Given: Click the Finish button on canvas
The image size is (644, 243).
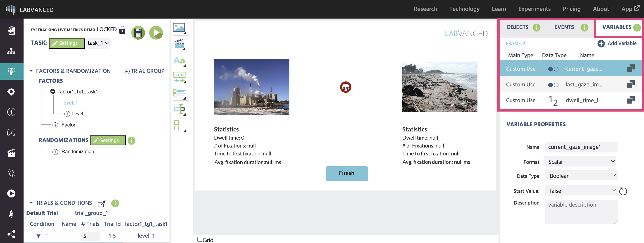Looking at the screenshot, I should [x=346, y=174].
